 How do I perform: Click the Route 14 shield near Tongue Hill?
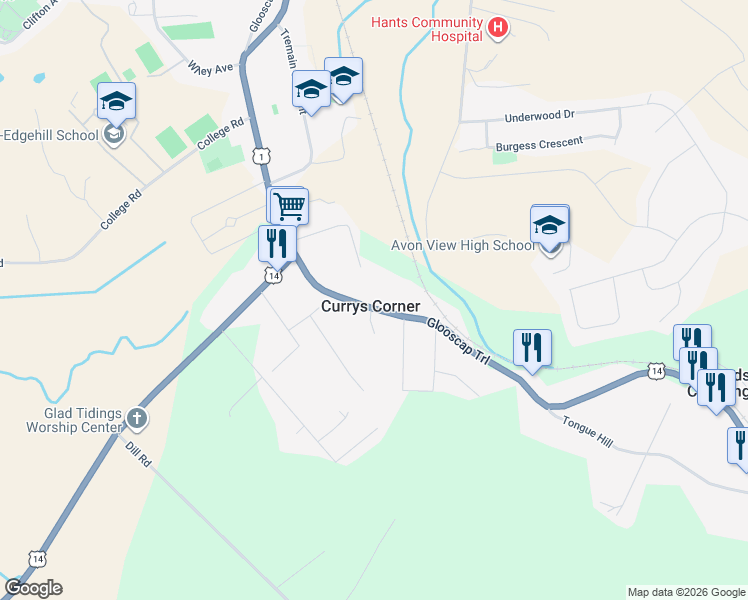[656, 371]
